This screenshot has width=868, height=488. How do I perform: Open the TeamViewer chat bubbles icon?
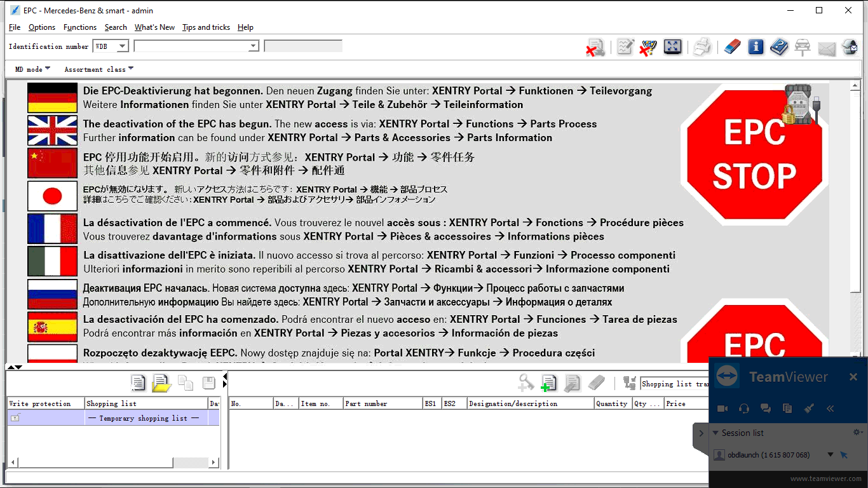pyautogui.click(x=766, y=409)
